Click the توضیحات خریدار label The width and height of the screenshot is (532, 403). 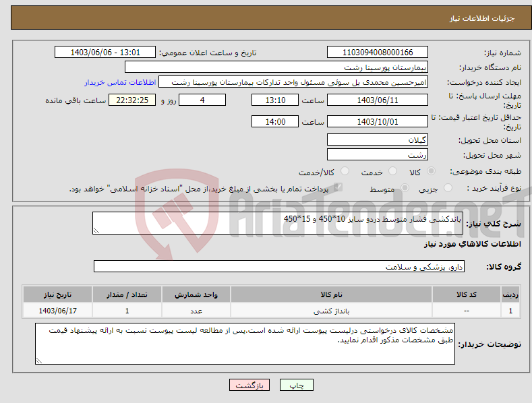[490, 344]
